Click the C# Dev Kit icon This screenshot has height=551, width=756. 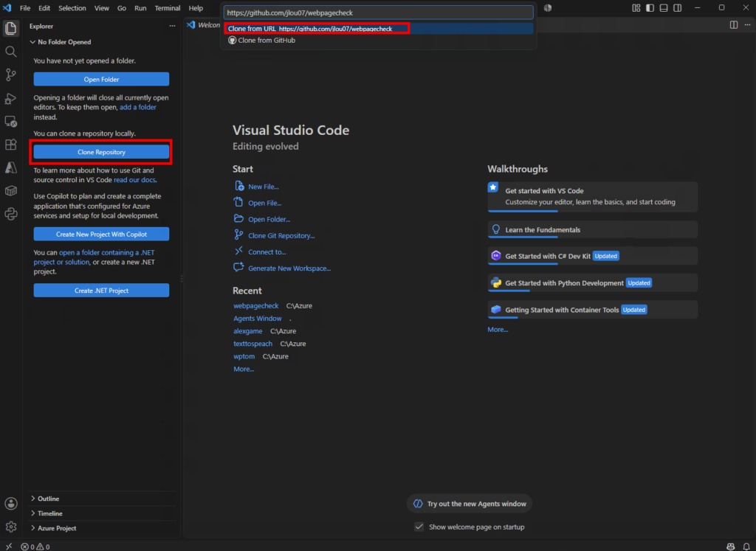coord(495,256)
